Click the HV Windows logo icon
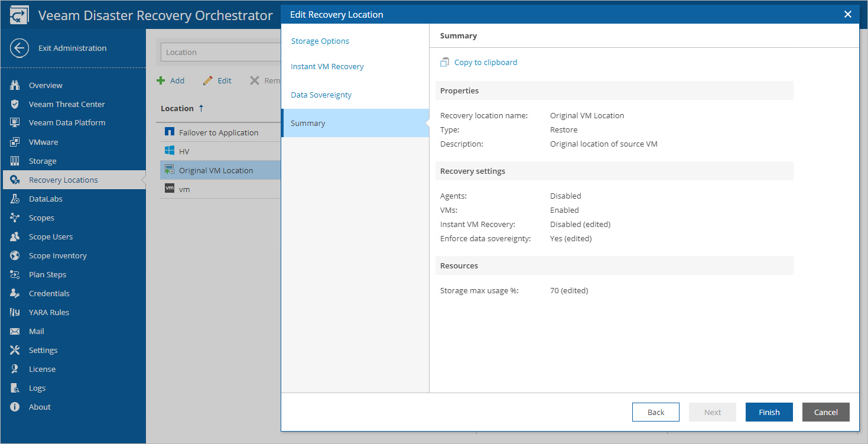 pos(170,151)
